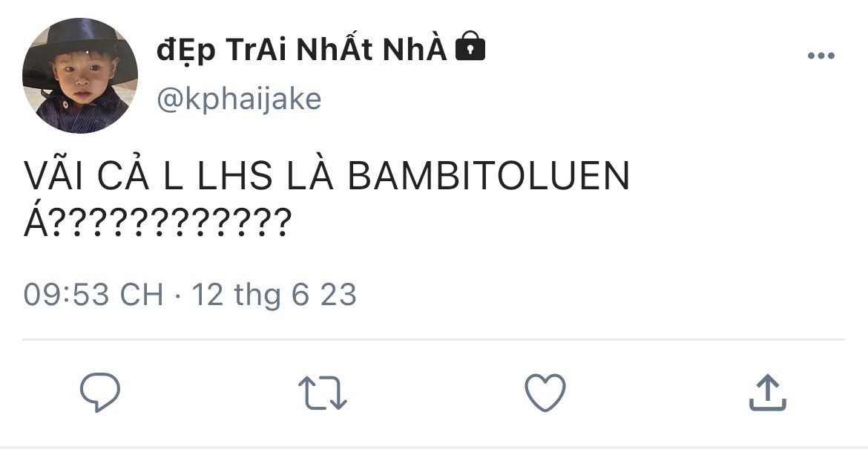Like the tweet with the heart icon
Image resolution: width=868 pixels, height=461 pixels.
click(x=545, y=392)
